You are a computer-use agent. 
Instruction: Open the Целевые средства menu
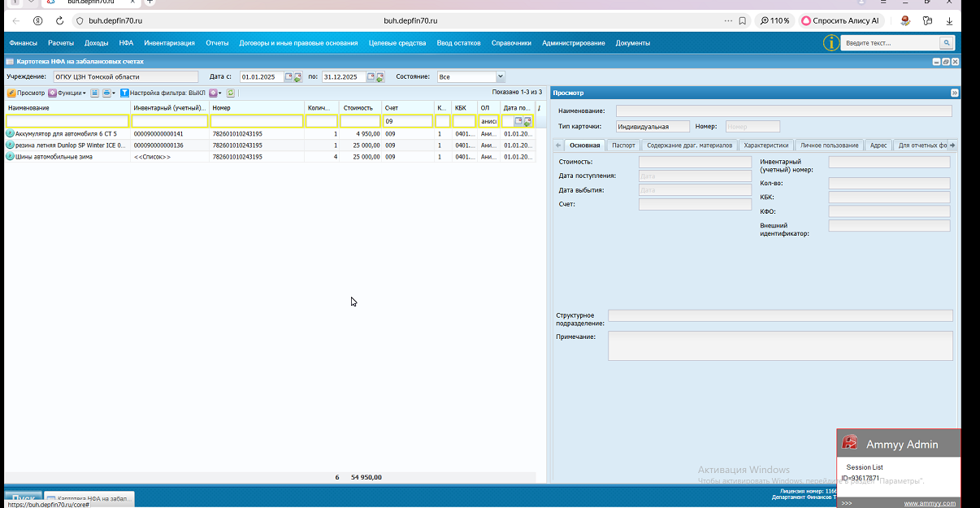(397, 43)
